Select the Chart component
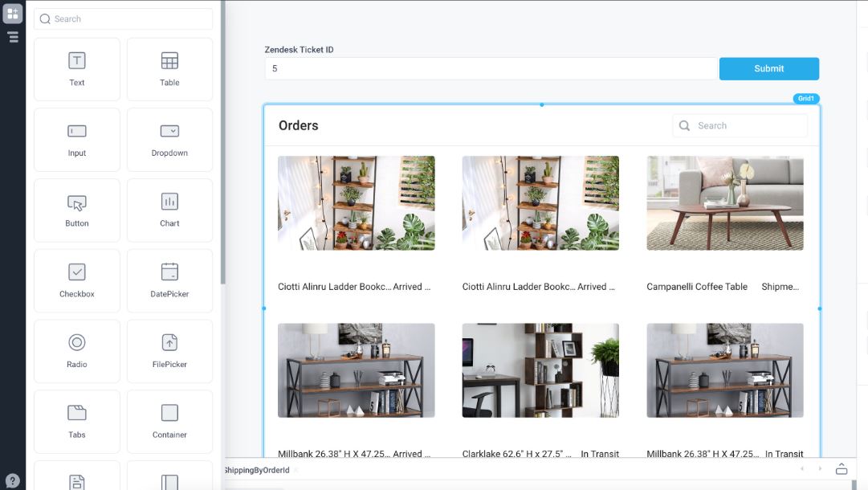Viewport: 868px width, 490px height. click(x=169, y=210)
